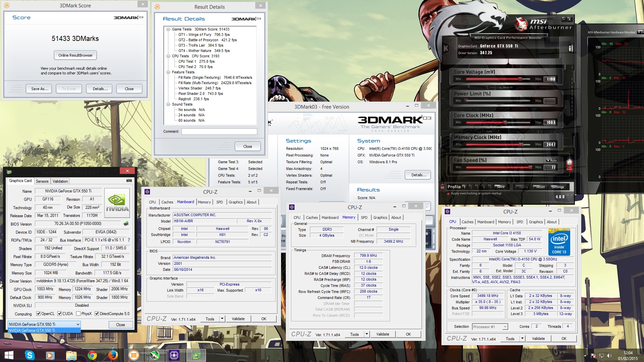The width and height of the screenshot is (644, 362).
Task: Select Afterburner profile slot 1
Action: coord(464,187)
